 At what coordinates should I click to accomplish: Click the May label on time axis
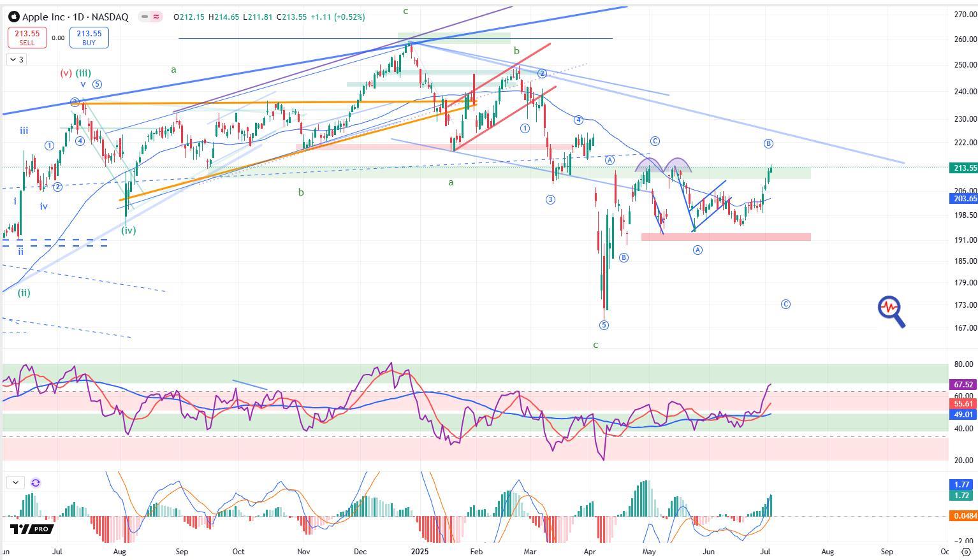click(649, 551)
